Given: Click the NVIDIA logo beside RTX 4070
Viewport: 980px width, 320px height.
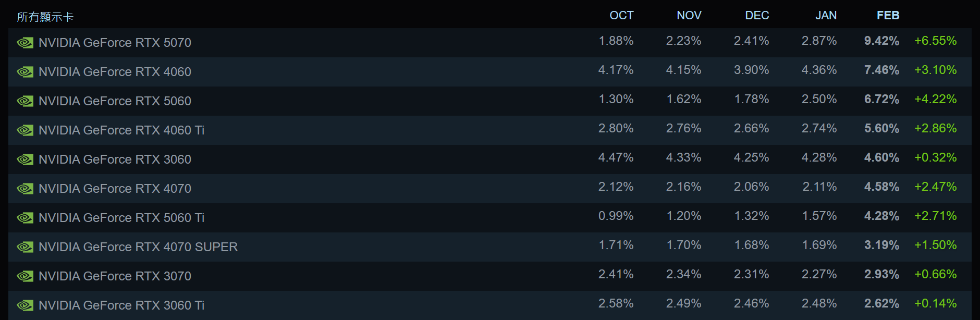Looking at the screenshot, I should 25,189.
